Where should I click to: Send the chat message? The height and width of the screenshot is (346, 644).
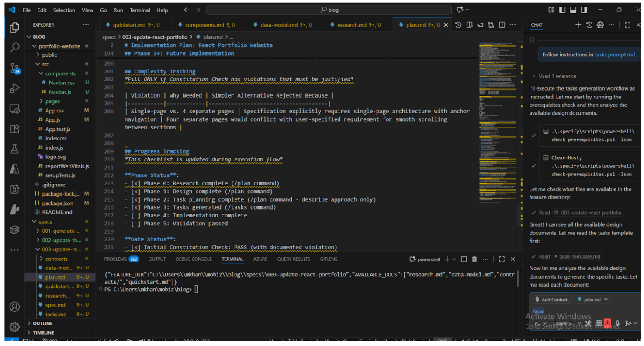628,323
